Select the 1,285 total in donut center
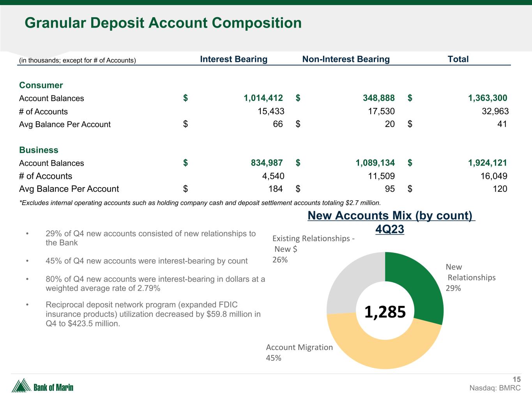 point(385,312)
